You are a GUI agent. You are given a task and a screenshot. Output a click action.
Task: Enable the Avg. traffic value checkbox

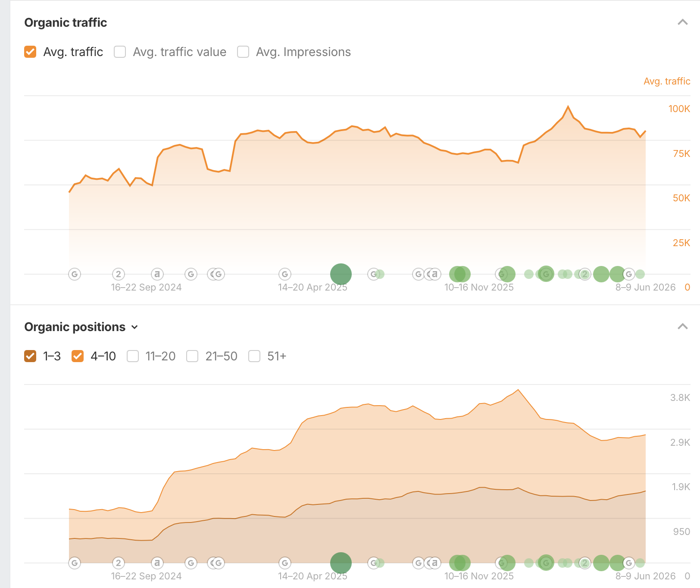pyautogui.click(x=120, y=52)
